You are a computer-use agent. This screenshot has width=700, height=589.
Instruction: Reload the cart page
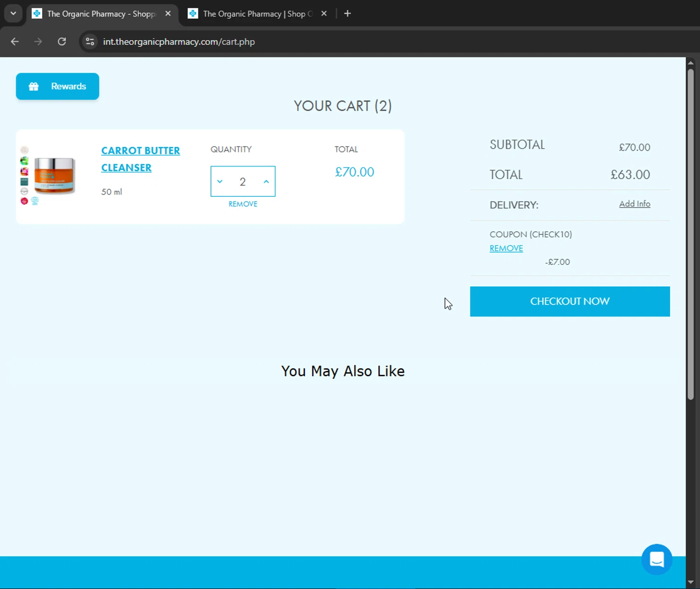[x=62, y=42]
